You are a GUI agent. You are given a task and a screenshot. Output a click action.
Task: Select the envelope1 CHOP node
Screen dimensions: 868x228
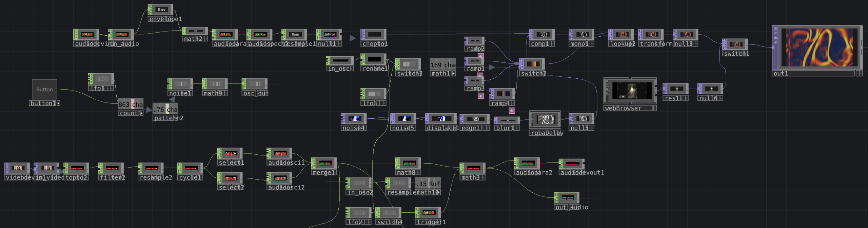tap(161, 10)
